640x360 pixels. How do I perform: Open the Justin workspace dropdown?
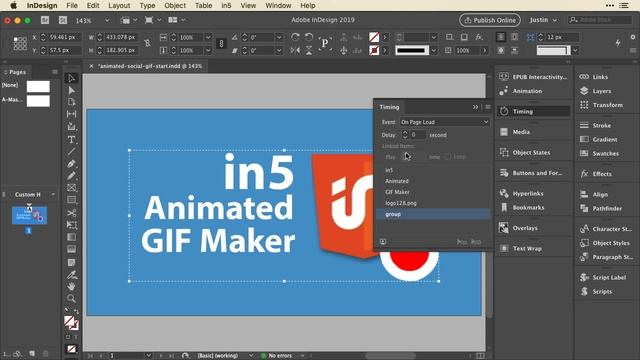click(x=543, y=20)
